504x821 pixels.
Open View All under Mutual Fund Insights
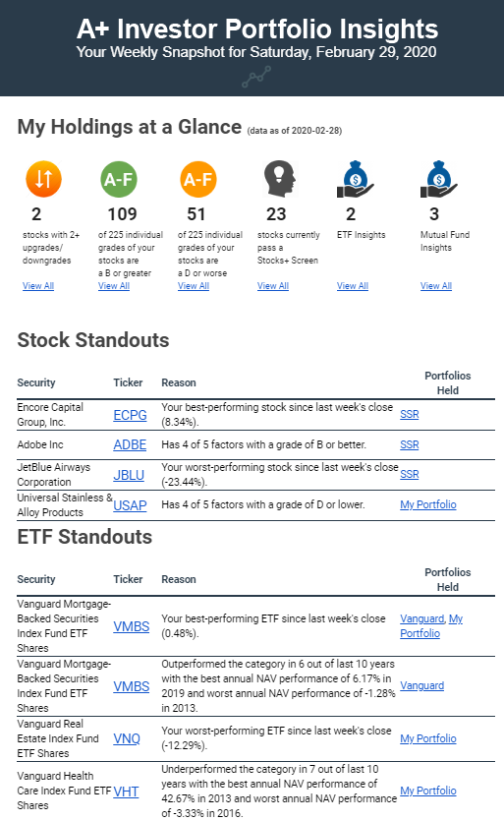tap(436, 286)
